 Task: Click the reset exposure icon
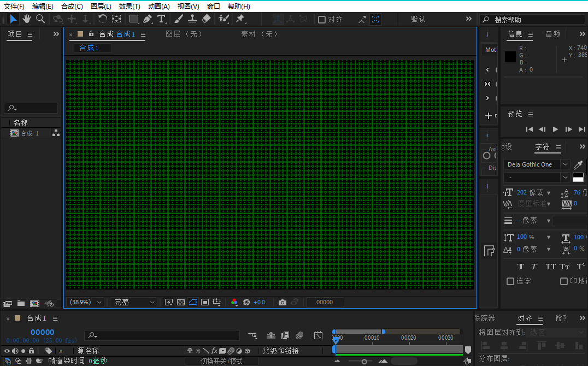tap(246, 302)
